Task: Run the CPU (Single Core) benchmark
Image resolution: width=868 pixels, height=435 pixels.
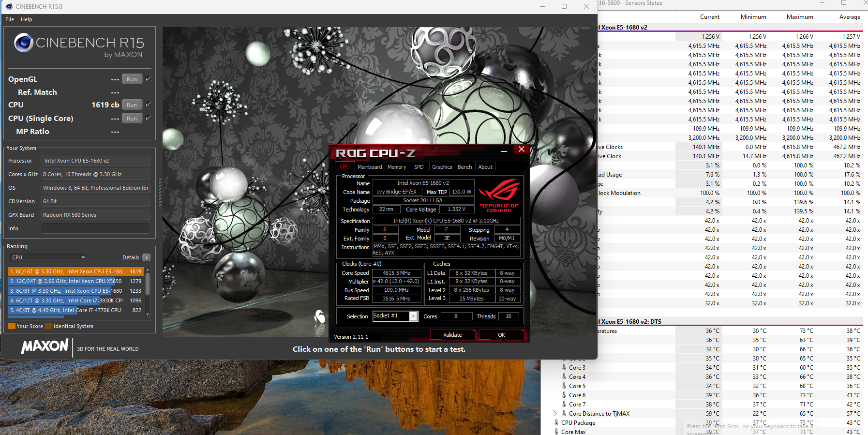Action: coord(132,118)
